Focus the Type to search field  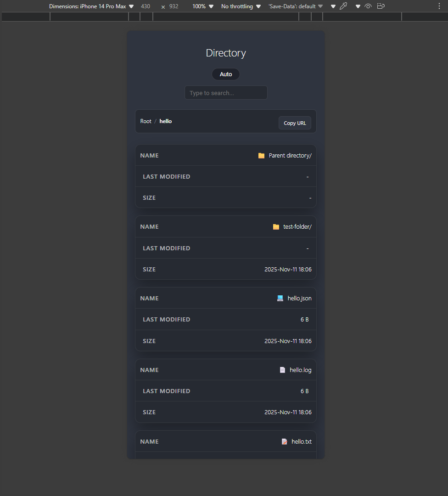226,93
